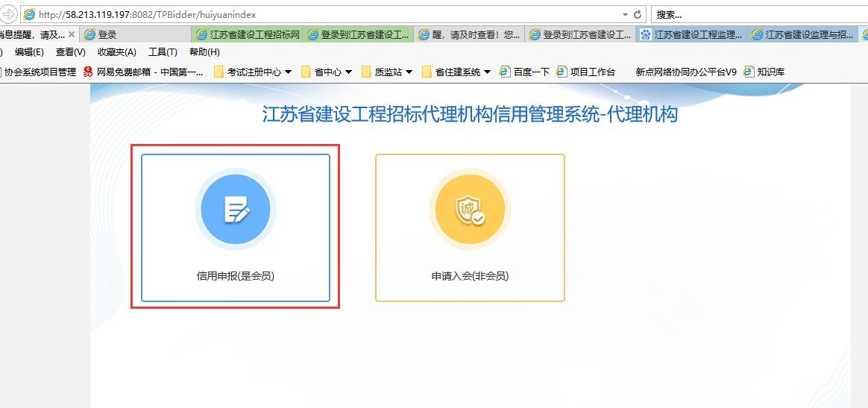868x408 pixels.
Task: Open the 编辑(E) menu
Action: [x=29, y=52]
